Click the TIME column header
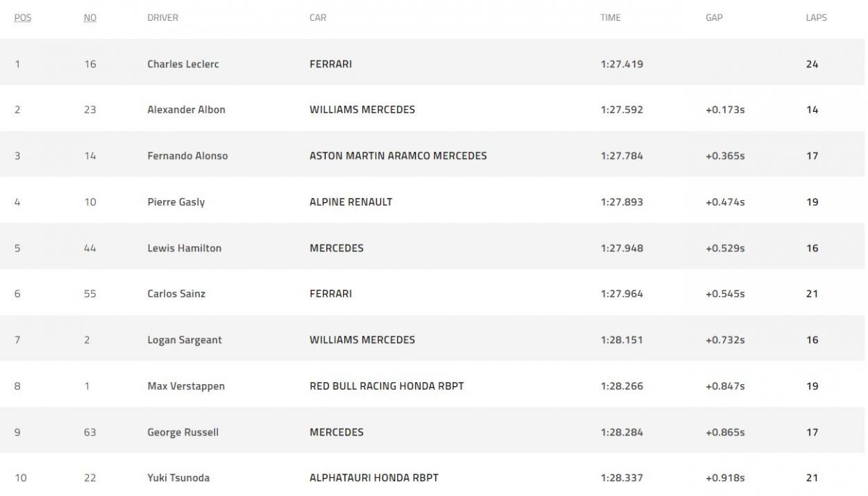Screen dimensions: 868x496 click(610, 18)
